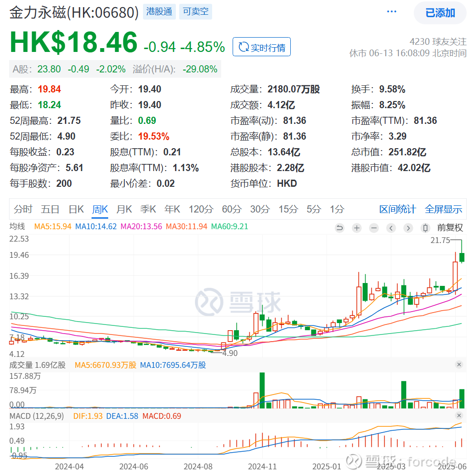Click the A股 23.80 price

tap(49, 69)
